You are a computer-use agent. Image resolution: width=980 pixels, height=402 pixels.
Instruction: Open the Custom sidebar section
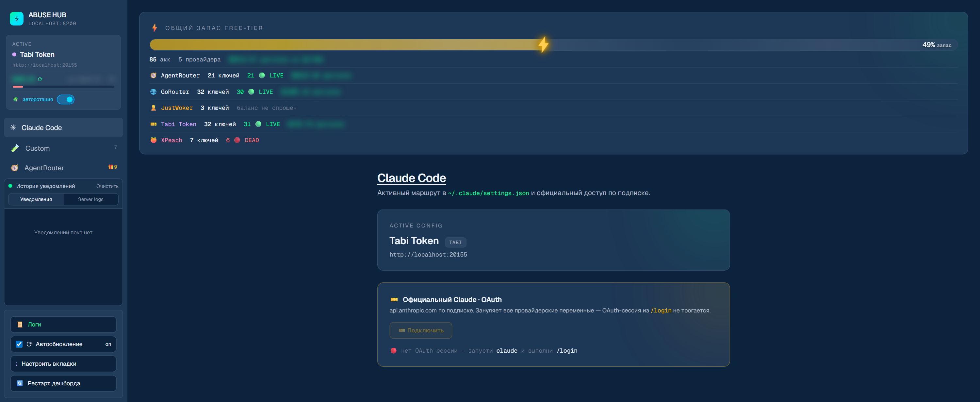click(63, 148)
